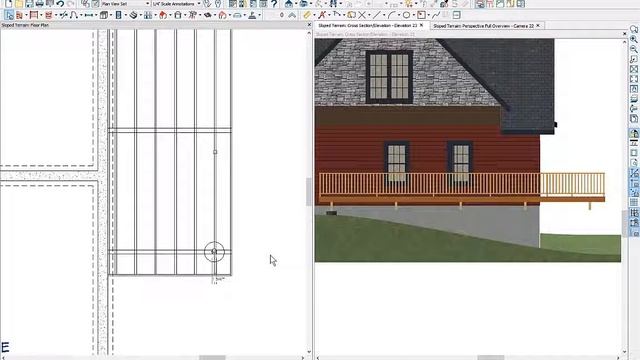Click the Delete X tool icon
Viewport: 640px width, 360px height.
pos(362,16)
